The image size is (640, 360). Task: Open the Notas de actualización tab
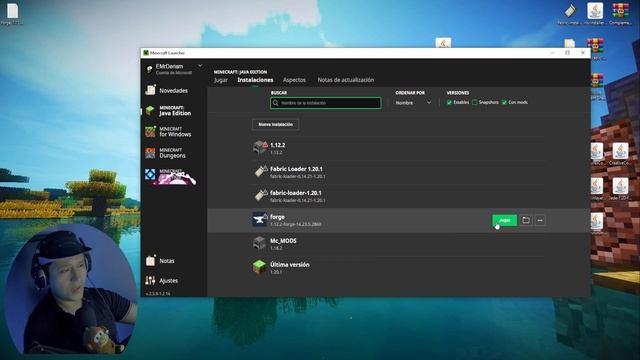346,80
